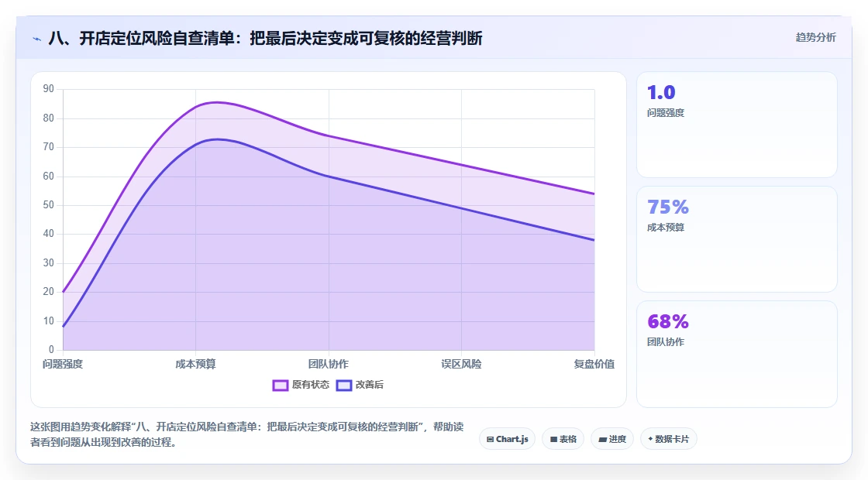
Task: Click the 改善后 legend color box
Action: pyautogui.click(x=344, y=386)
